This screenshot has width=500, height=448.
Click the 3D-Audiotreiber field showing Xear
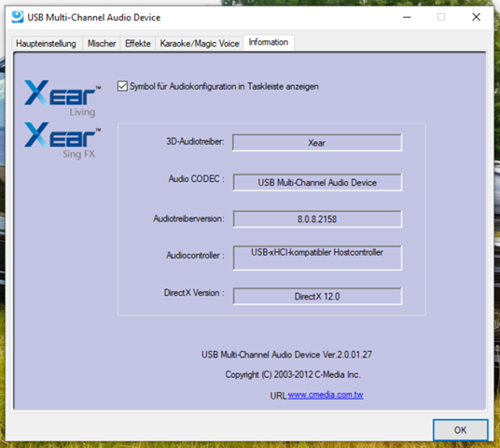point(317,142)
